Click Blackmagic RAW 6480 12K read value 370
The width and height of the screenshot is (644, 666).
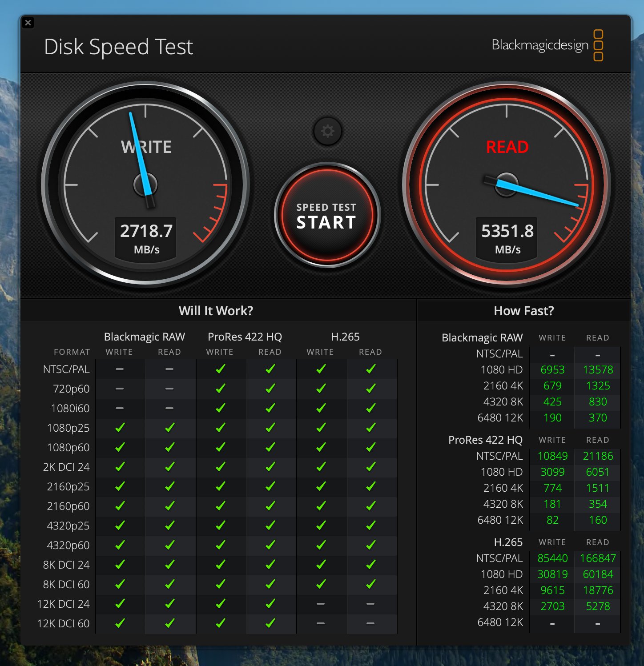pos(598,418)
